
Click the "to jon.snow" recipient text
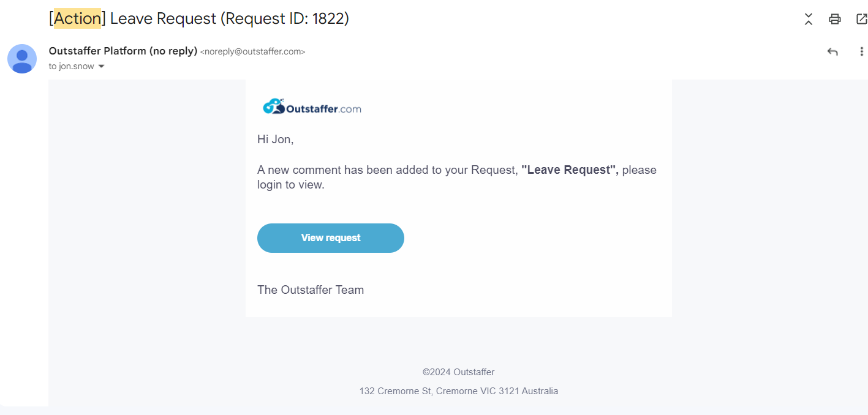pyautogui.click(x=72, y=66)
